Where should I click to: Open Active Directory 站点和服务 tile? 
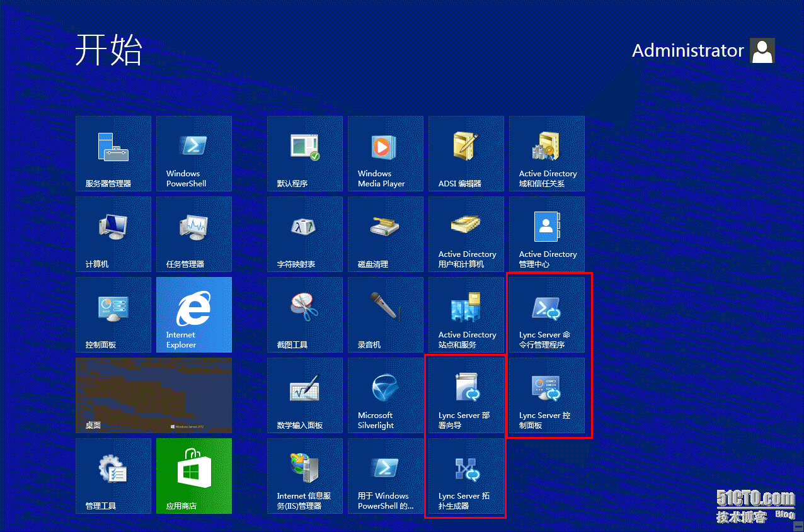(466, 315)
